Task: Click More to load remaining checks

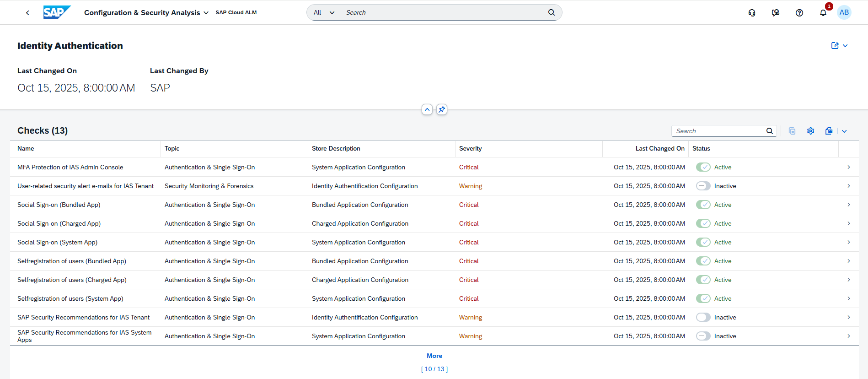Action: (x=434, y=356)
